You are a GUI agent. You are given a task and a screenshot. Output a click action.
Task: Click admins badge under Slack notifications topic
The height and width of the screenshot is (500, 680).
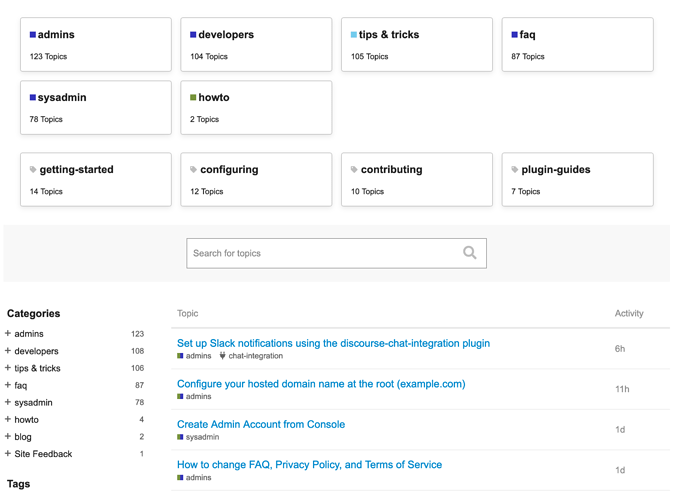(x=194, y=356)
